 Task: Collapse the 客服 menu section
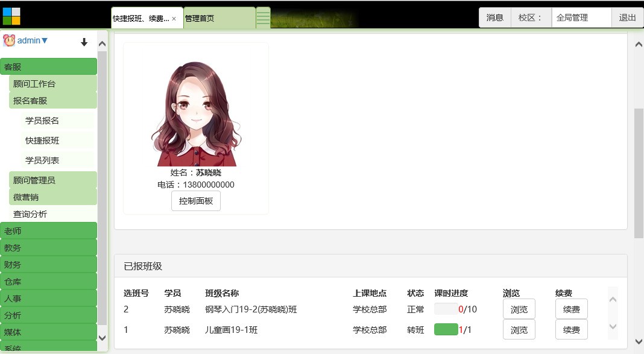(48, 66)
